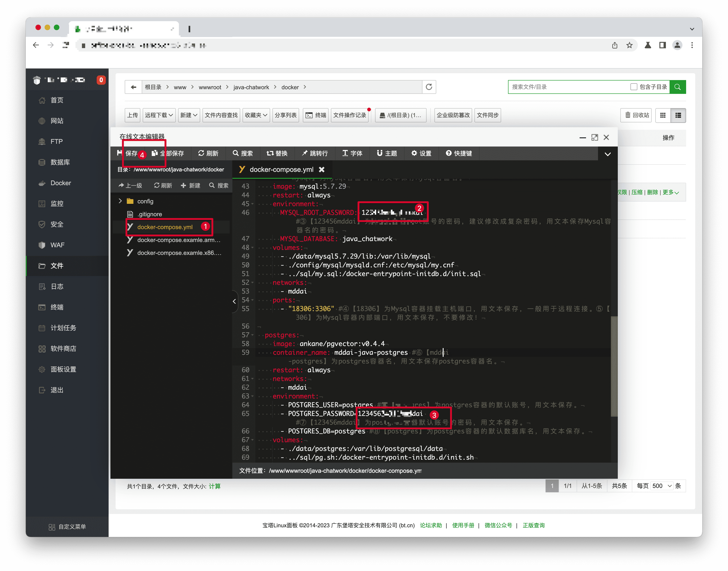This screenshot has height=571, width=728.
Task: Click the browser share icon
Action: [x=614, y=45]
